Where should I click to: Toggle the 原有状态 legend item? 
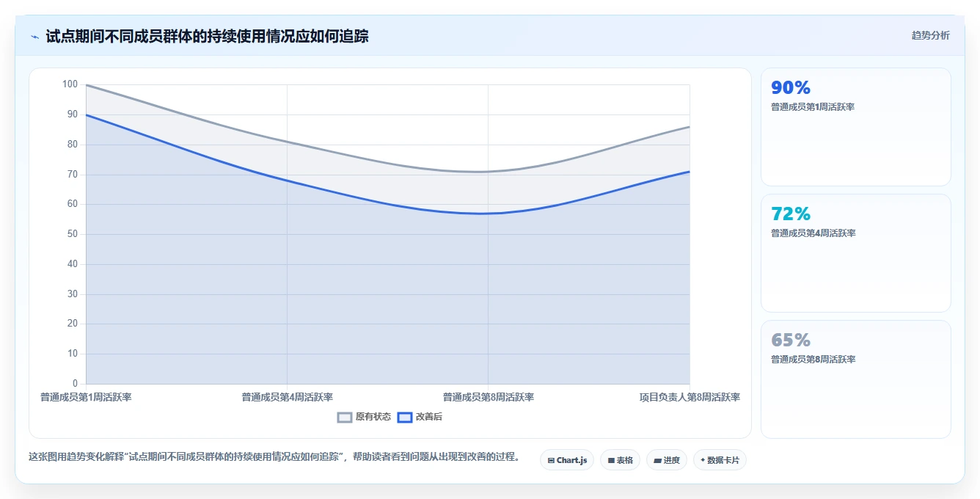click(x=365, y=417)
